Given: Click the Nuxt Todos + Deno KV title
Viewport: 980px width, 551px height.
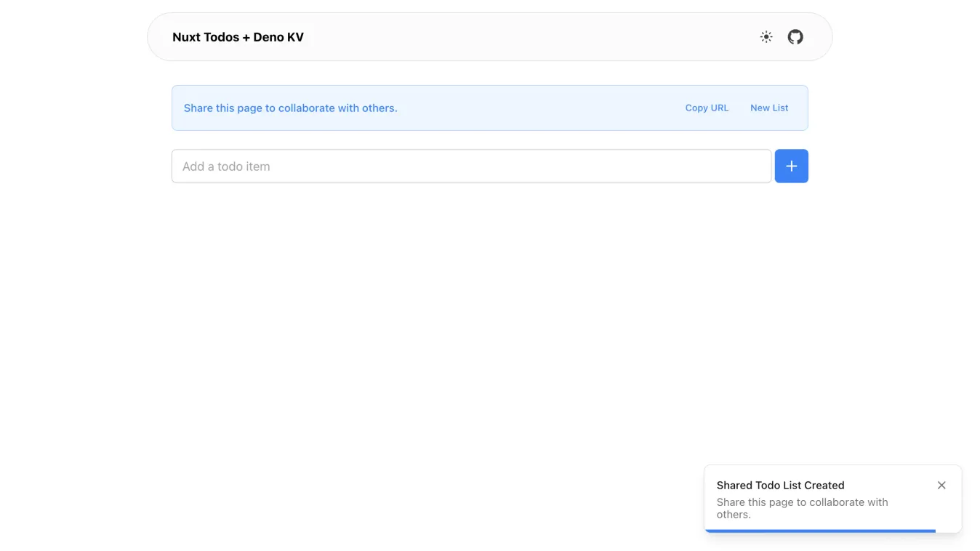Looking at the screenshot, I should 238,37.
